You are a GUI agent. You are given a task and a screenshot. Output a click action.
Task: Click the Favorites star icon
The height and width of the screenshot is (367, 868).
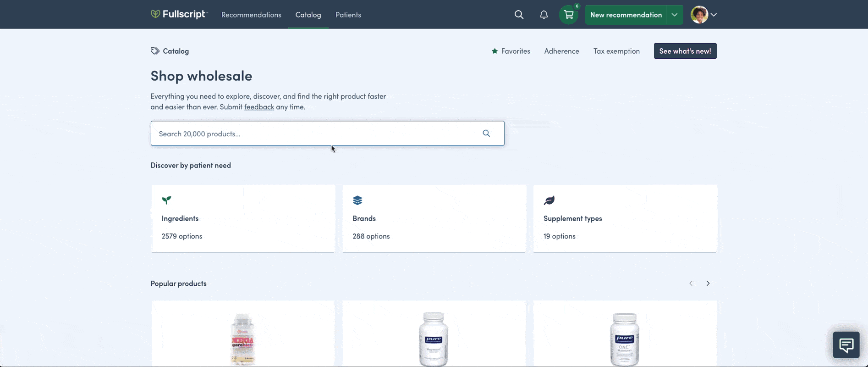tap(494, 51)
